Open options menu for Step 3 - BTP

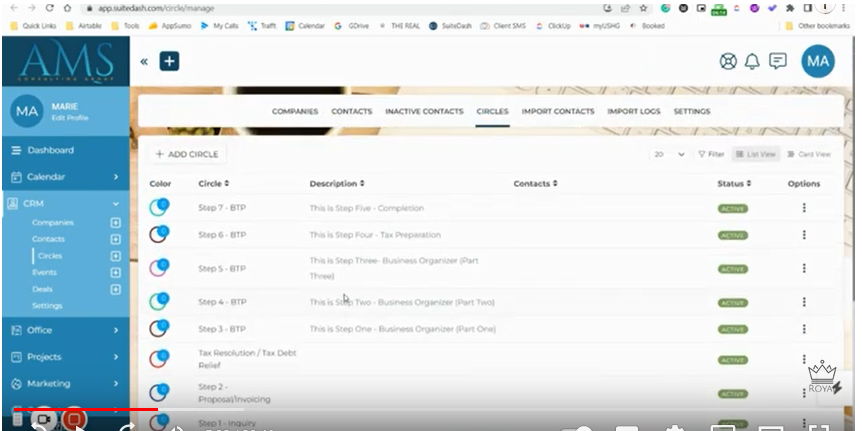click(x=804, y=329)
